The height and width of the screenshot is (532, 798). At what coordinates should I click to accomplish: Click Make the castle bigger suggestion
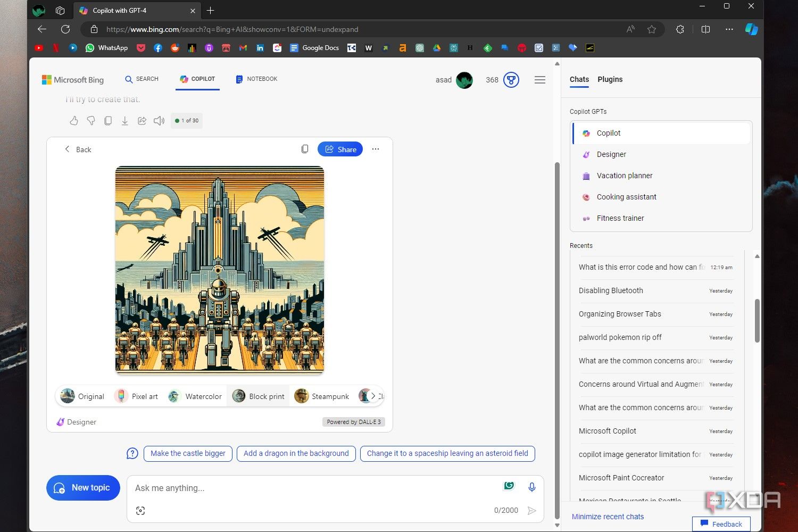click(188, 454)
